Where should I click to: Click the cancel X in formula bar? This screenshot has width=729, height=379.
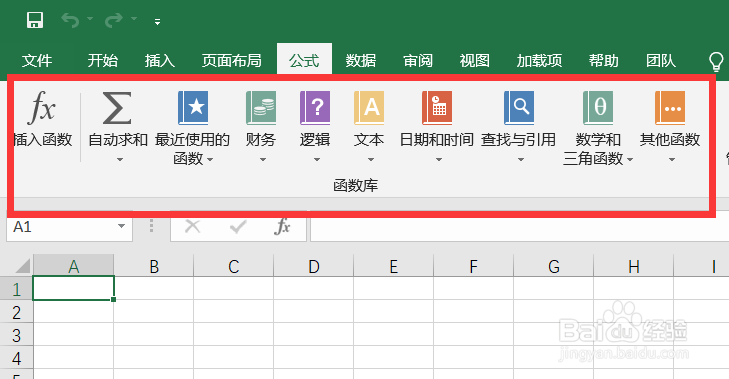pos(192,226)
